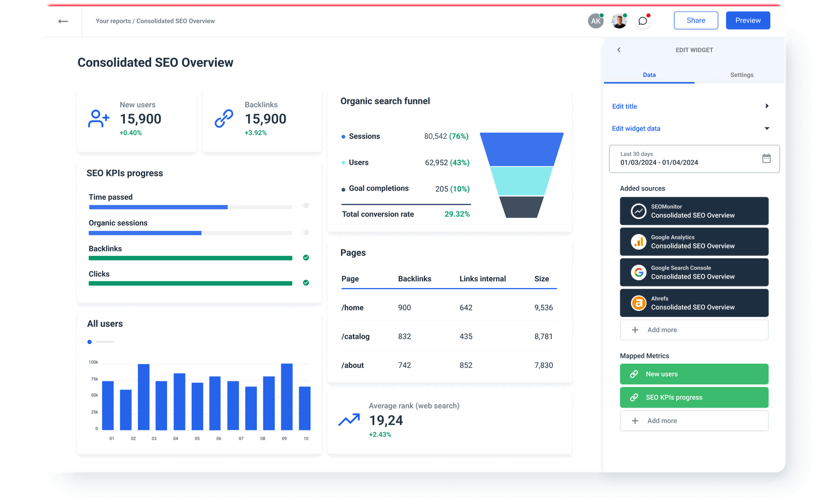Image resolution: width=829 pixels, height=504 pixels.
Task: Open the comments chat bubble icon
Action: [x=642, y=21]
